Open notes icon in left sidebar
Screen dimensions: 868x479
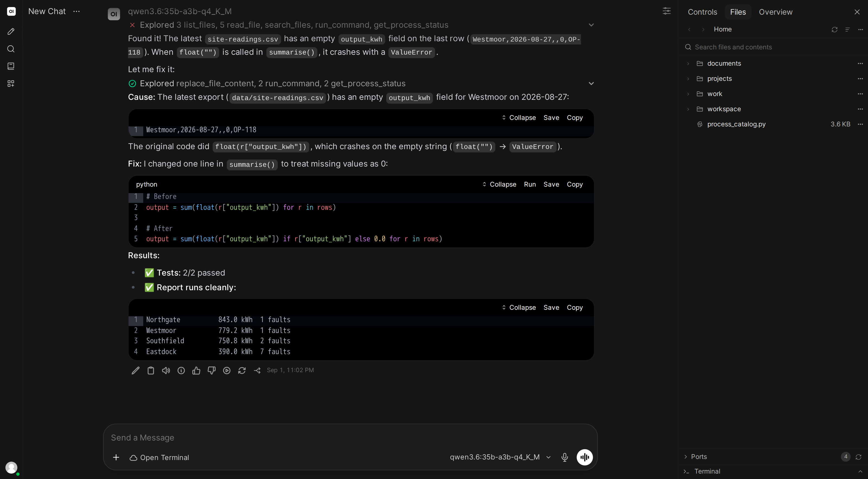[11, 66]
